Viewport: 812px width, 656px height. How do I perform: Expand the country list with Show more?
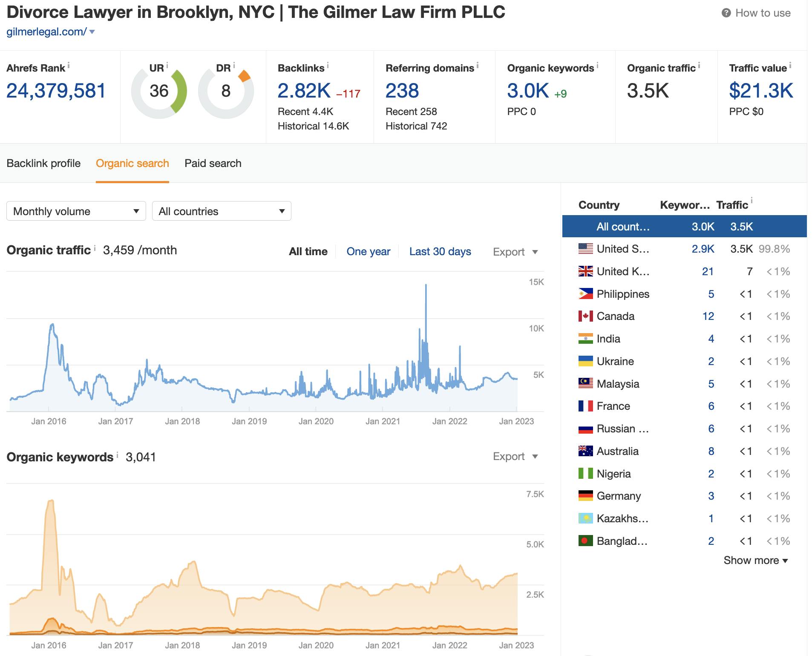coord(756,560)
